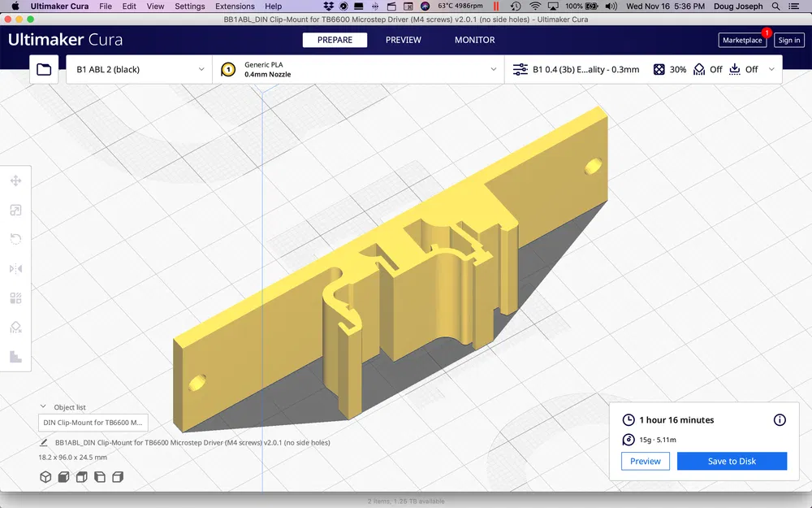Select the Rotate tool
This screenshot has height=508, width=812.
click(x=15, y=240)
